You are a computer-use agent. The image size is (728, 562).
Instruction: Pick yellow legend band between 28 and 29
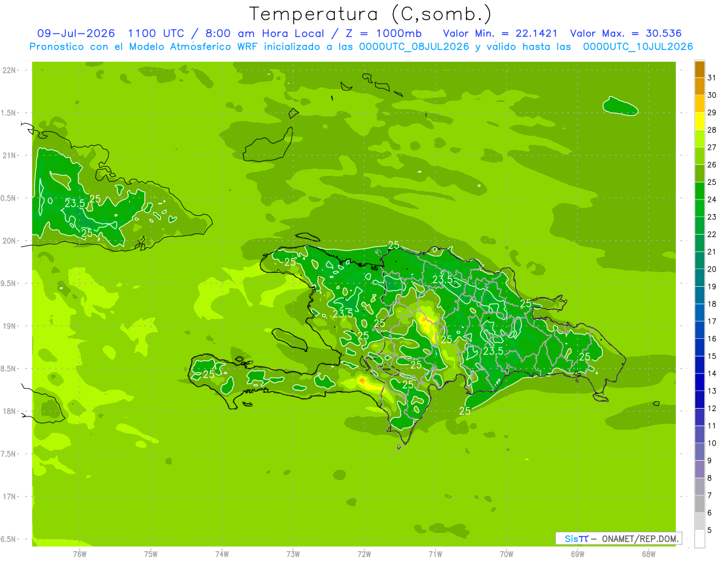[x=699, y=121]
